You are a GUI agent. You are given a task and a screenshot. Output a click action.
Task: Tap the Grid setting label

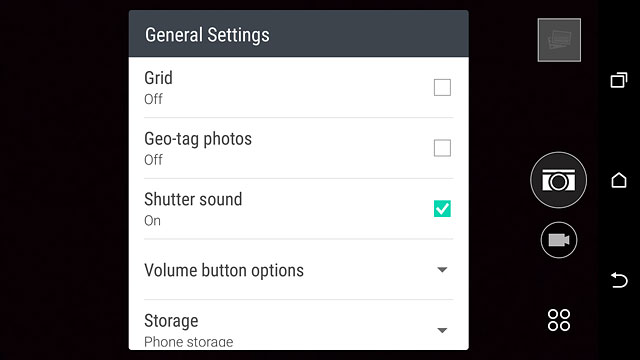(x=158, y=78)
